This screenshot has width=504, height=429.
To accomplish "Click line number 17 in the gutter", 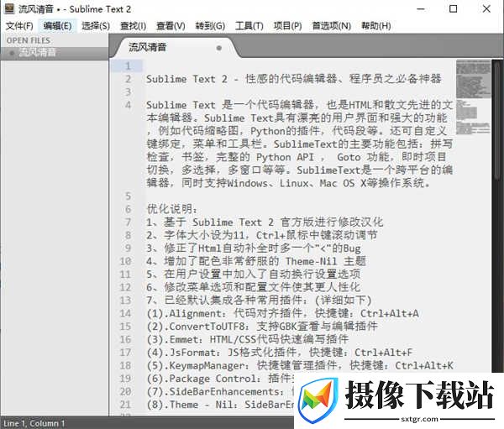I will pyautogui.click(x=125, y=353).
